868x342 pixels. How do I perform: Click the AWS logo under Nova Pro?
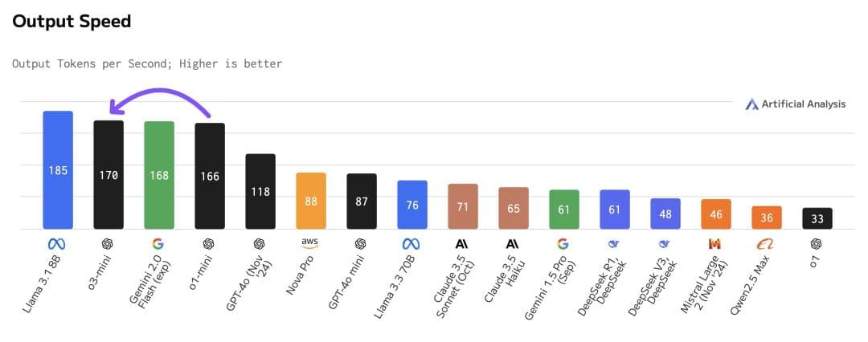(x=310, y=242)
